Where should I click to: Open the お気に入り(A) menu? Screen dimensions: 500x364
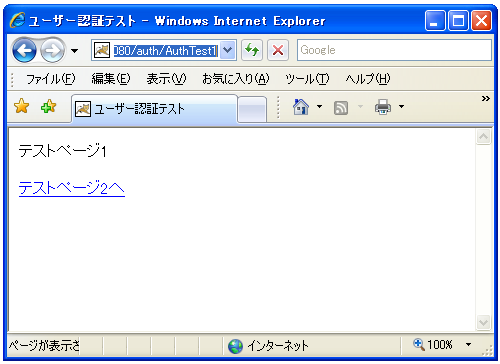[236, 79]
